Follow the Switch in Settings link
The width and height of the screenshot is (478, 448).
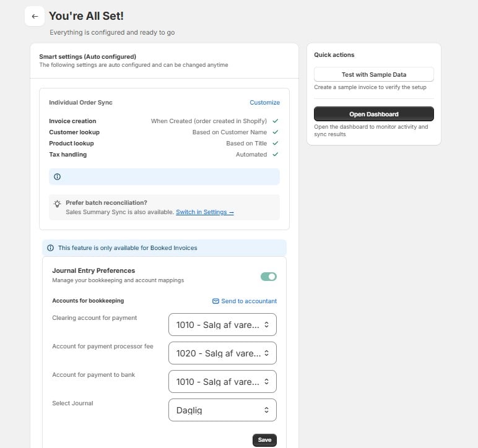coord(205,212)
